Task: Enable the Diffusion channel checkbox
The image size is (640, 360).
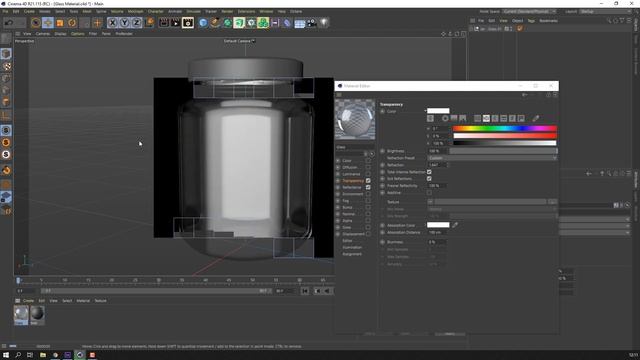Action: coord(368,167)
